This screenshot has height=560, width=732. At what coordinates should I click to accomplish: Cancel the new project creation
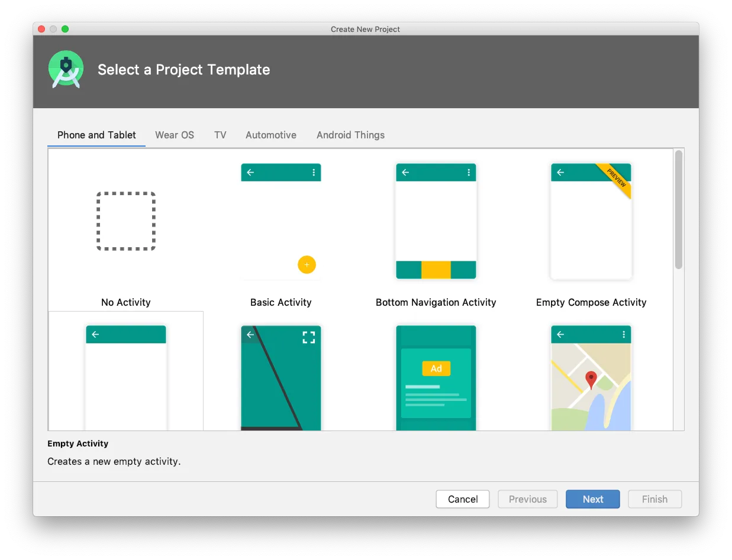pos(462,499)
